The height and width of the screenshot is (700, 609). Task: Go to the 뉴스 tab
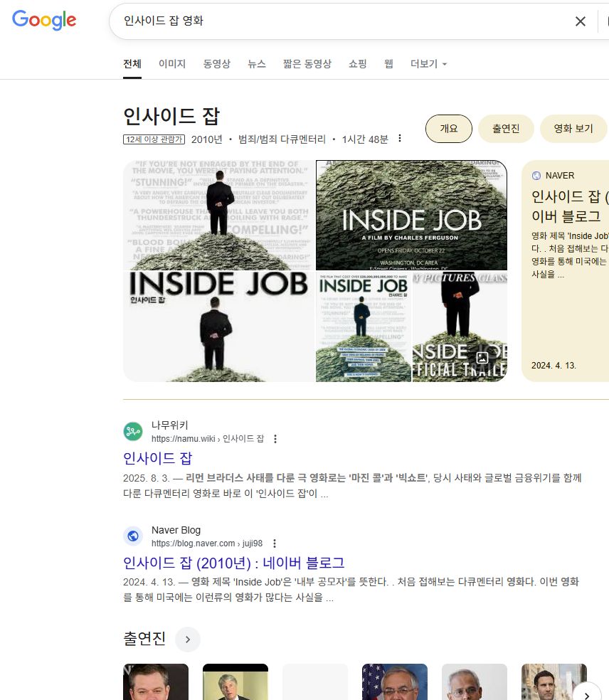pyautogui.click(x=257, y=64)
